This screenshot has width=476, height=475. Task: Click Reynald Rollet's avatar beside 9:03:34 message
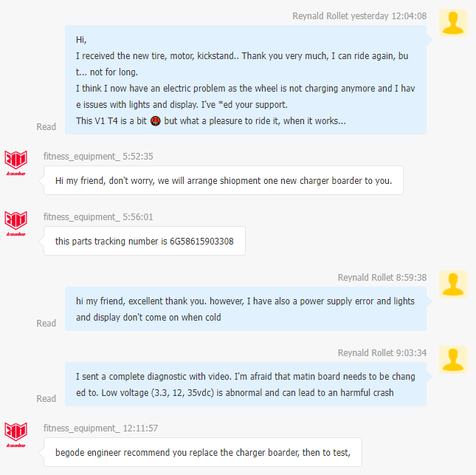[x=453, y=360]
